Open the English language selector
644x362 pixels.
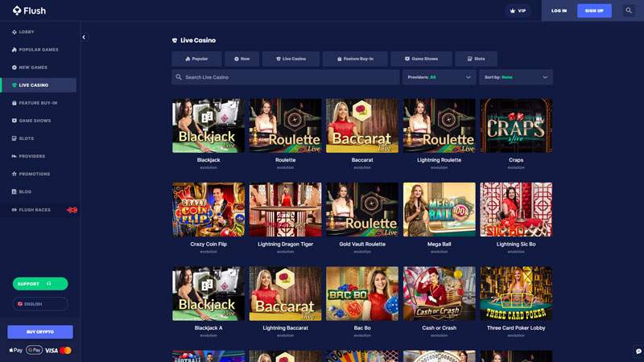[x=40, y=304]
